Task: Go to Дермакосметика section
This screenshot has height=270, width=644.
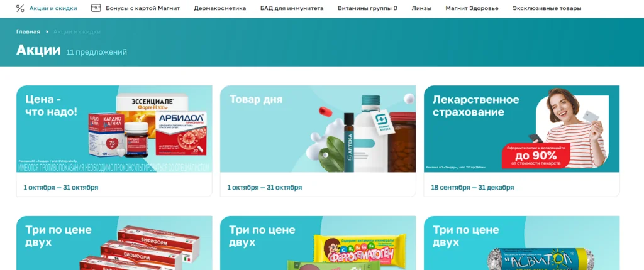Action: click(x=220, y=8)
